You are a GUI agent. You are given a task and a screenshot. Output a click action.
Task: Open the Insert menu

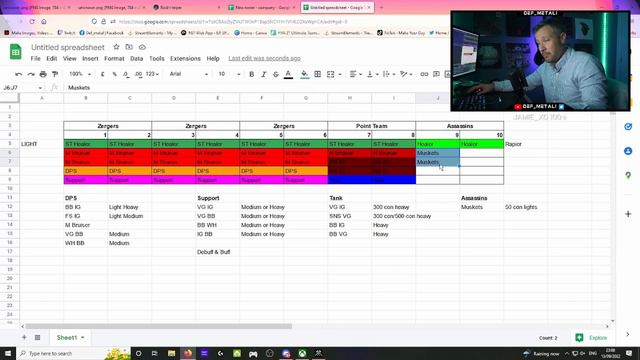tap(90, 59)
